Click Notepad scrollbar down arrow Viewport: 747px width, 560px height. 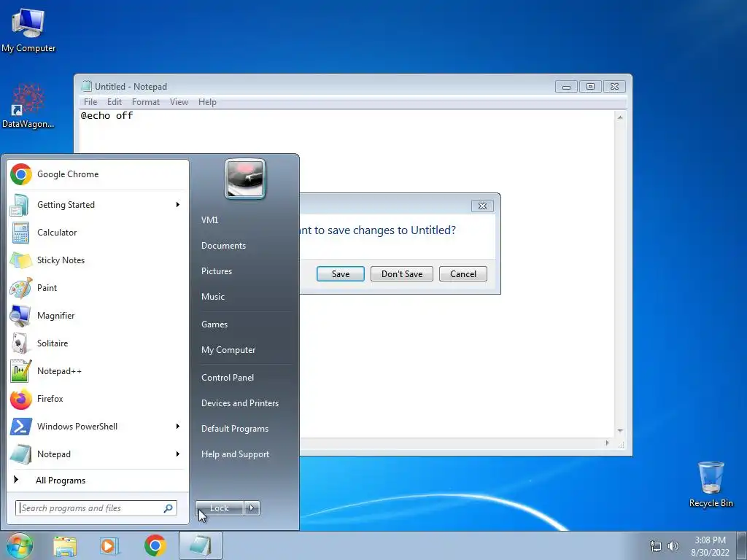coord(620,430)
